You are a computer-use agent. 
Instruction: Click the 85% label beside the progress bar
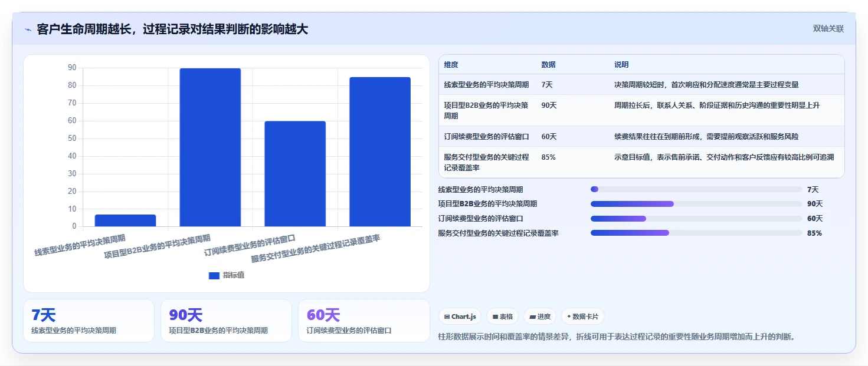click(814, 233)
